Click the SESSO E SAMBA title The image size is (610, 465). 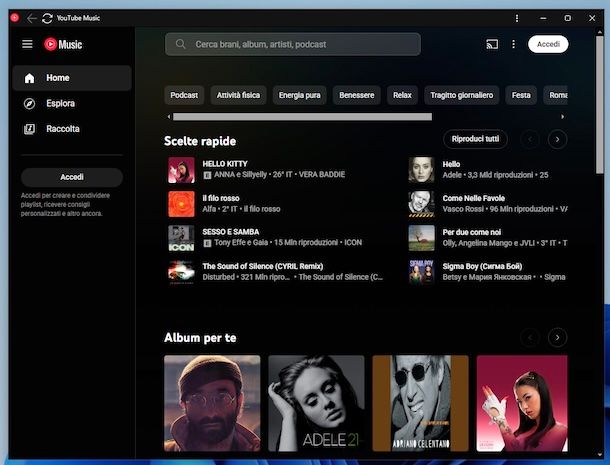(231, 232)
